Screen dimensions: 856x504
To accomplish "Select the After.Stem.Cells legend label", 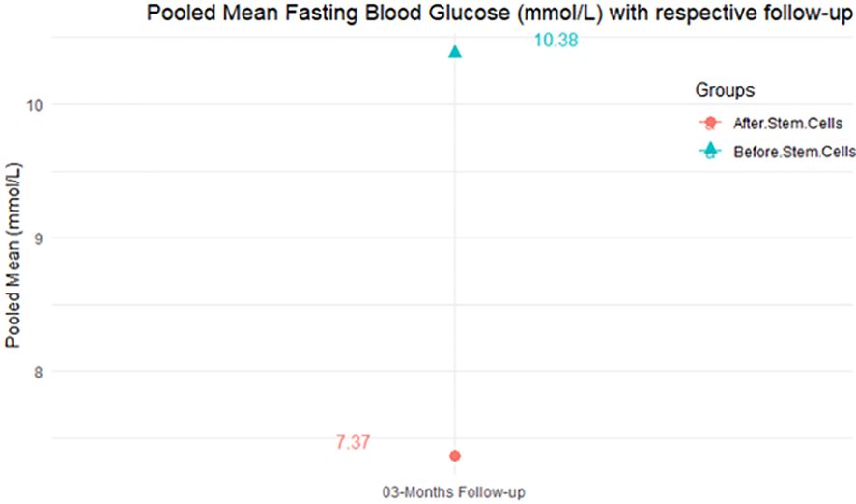I will [786, 124].
